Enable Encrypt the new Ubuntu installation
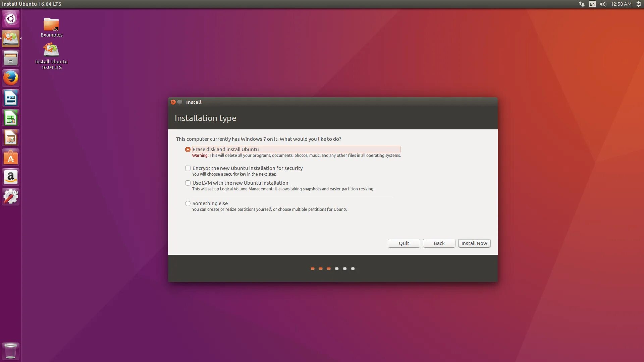 188,168
